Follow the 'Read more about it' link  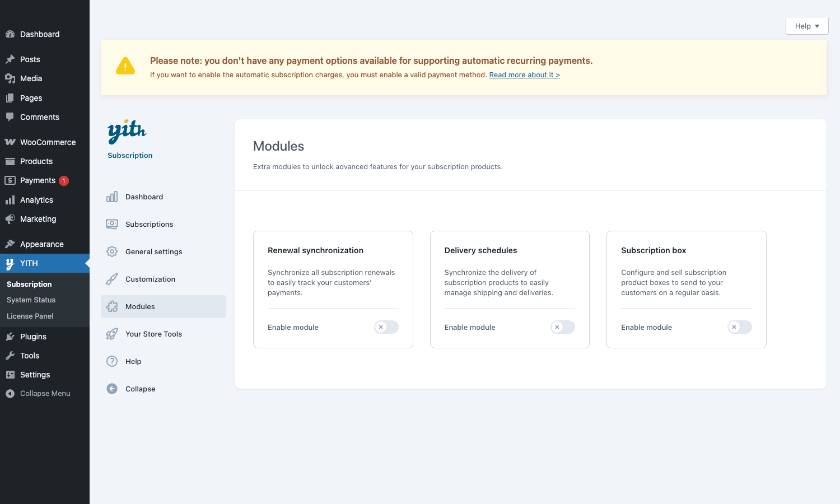point(525,75)
